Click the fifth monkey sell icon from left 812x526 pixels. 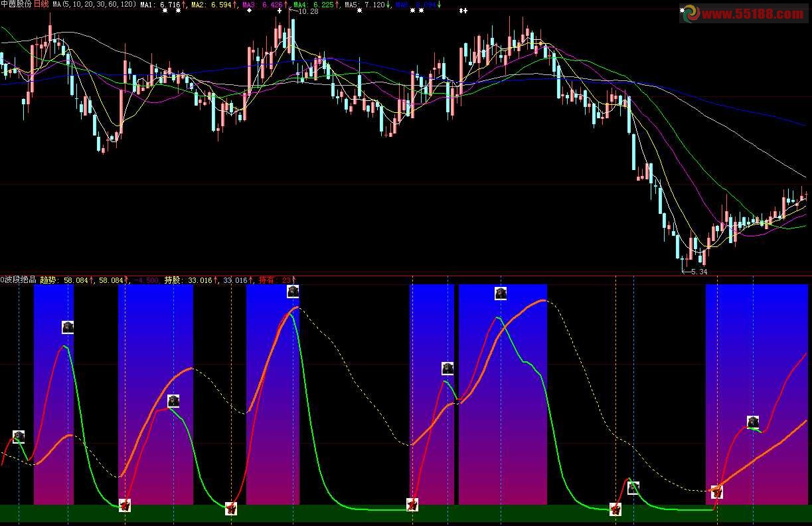pyautogui.click(x=447, y=369)
